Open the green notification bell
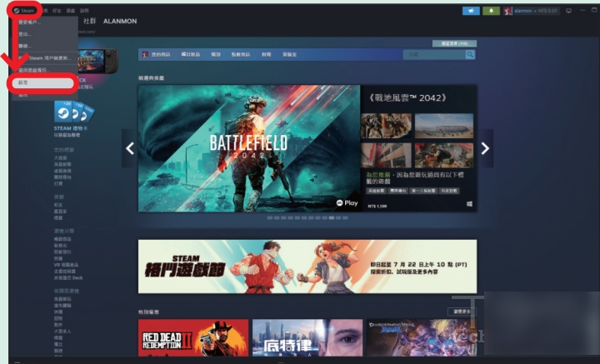Image resolution: width=600 pixels, height=364 pixels. coord(491,11)
